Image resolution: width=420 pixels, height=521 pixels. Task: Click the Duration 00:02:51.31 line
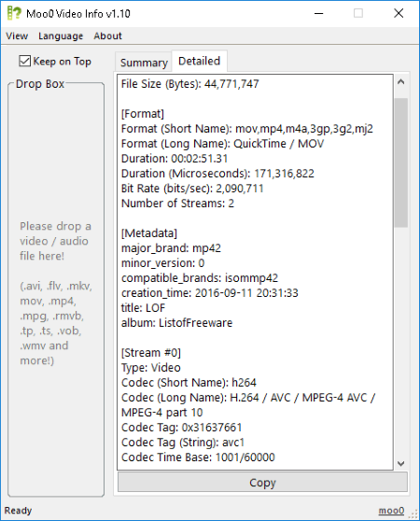pyautogui.click(x=175, y=159)
